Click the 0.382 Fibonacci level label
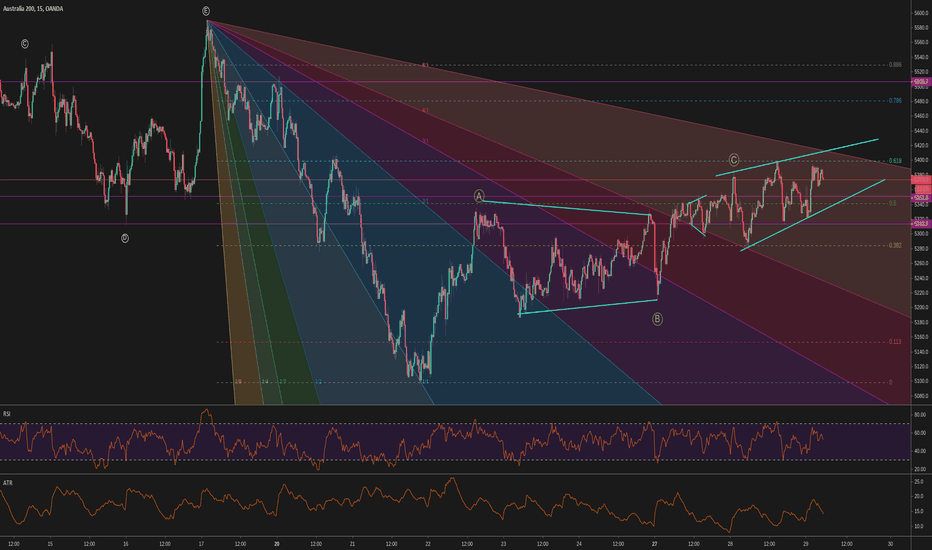932x550 pixels. 895,245
